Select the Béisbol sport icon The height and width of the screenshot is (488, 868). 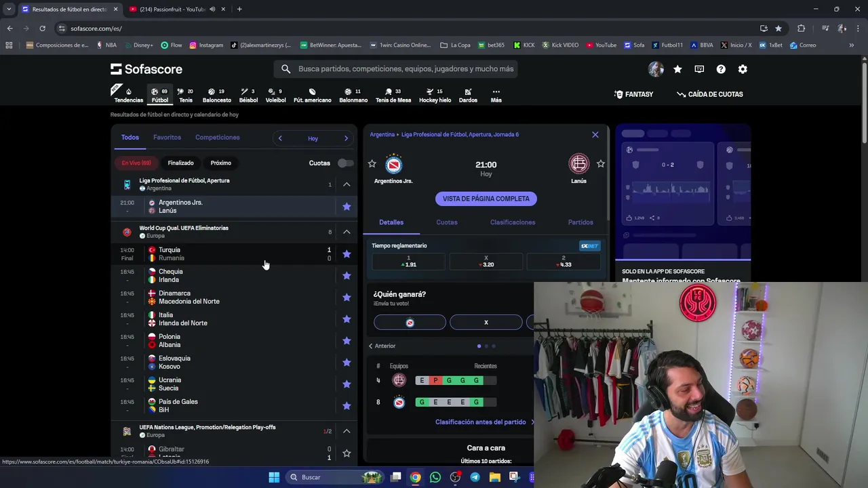click(248, 95)
